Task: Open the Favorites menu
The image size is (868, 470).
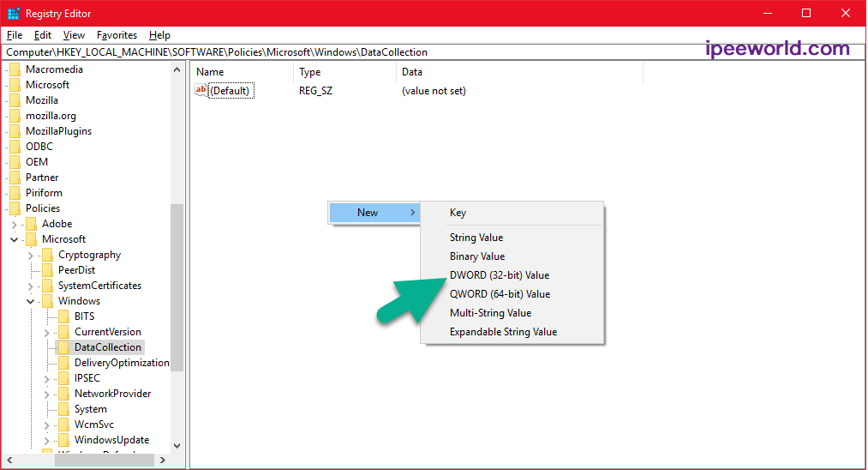Action: 117,35
